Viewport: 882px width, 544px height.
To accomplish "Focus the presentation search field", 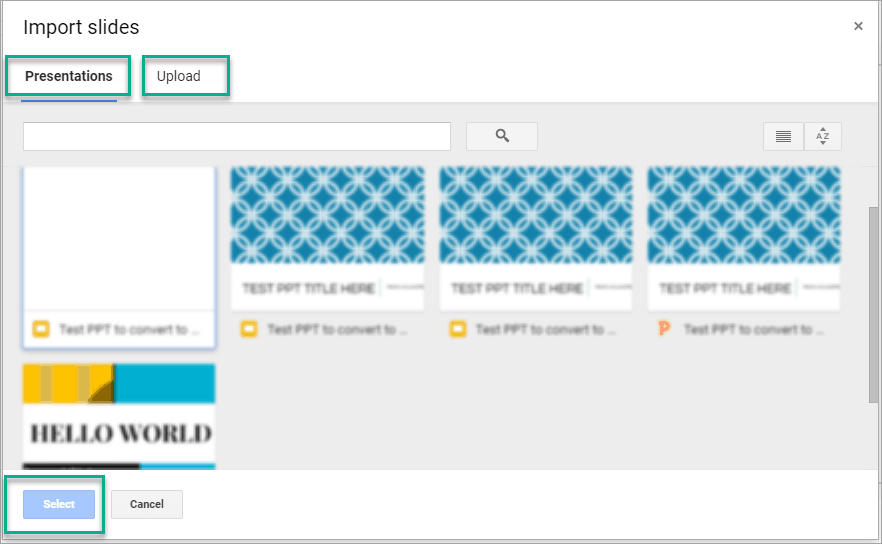I will pyautogui.click(x=237, y=136).
